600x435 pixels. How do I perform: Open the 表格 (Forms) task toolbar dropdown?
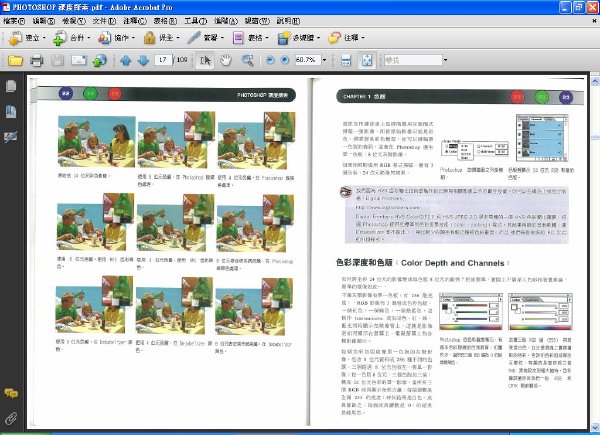pos(250,38)
